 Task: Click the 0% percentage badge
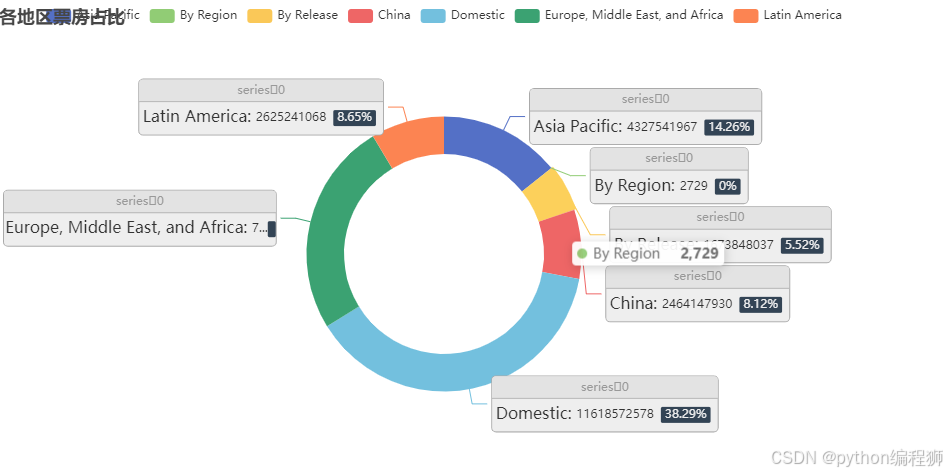[x=728, y=186]
